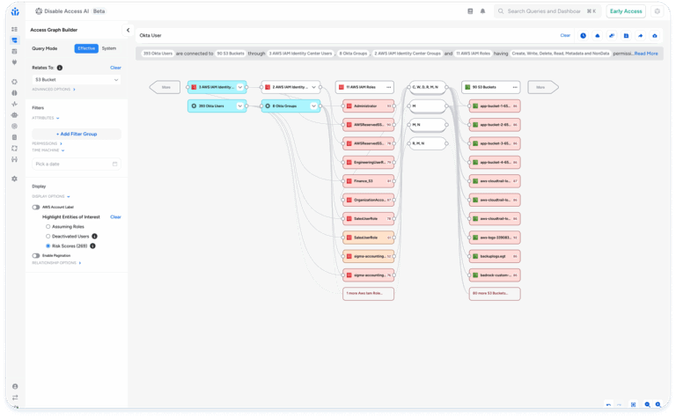Click info icon next to Relates To
This screenshot has height=417, width=676.
pos(59,68)
